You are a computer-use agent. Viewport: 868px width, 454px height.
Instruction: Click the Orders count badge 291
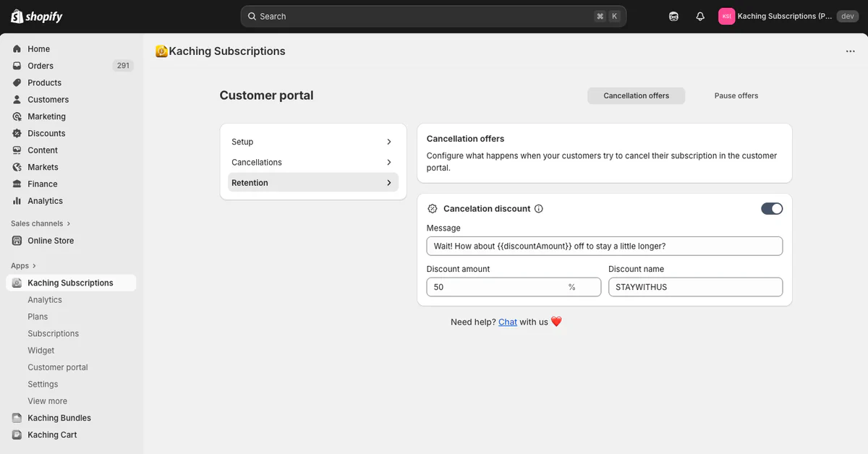(x=123, y=66)
